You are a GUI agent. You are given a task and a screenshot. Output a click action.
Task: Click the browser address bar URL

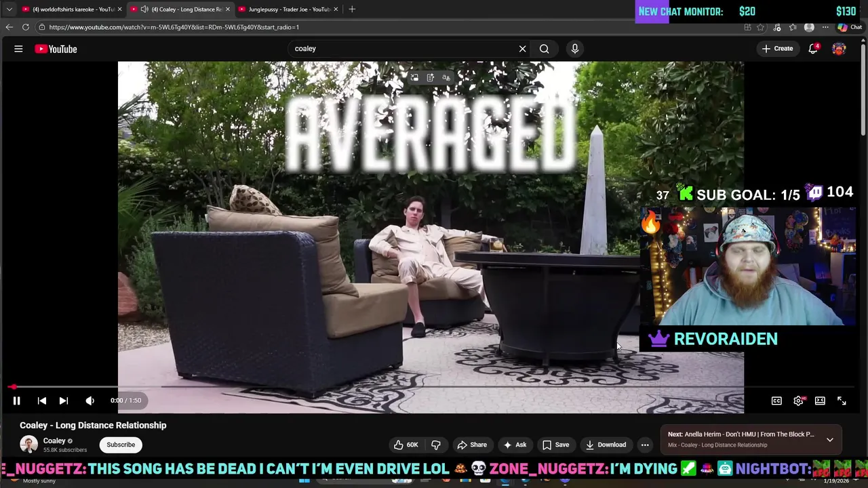(x=174, y=27)
